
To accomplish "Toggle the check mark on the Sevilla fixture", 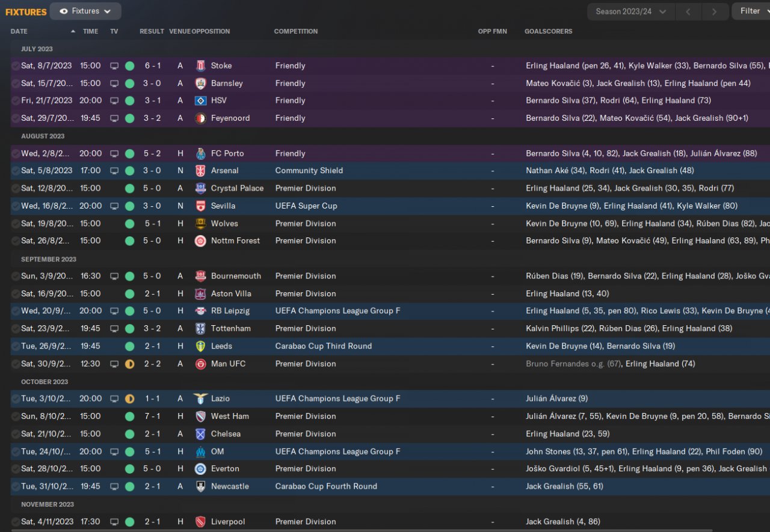I will click(15, 206).
